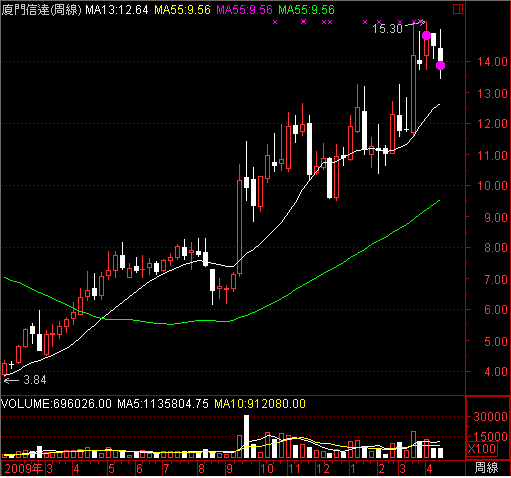Jump to month 2 on the time axis
Image resolution: width=511 pixels, height=478 pixels.
381,469
